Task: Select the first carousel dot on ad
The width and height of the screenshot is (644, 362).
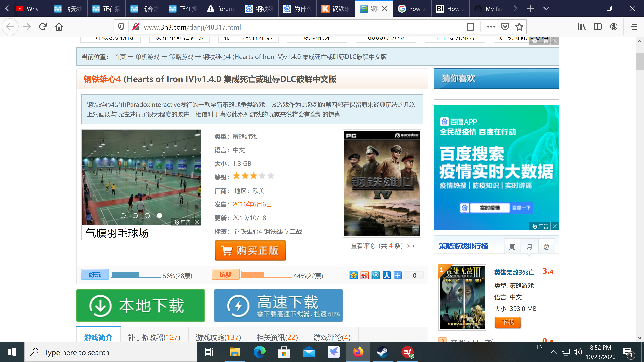Action: 123,215
